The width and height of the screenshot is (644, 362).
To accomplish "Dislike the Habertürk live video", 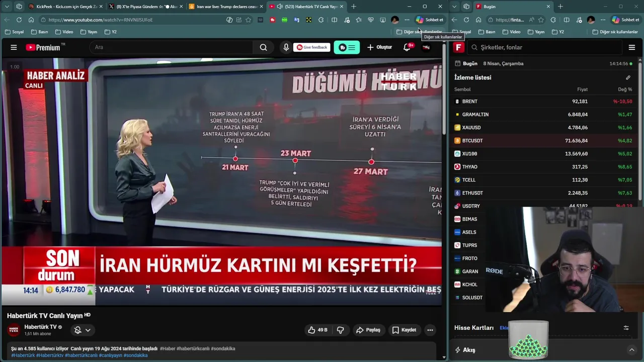I will (340, 330).
